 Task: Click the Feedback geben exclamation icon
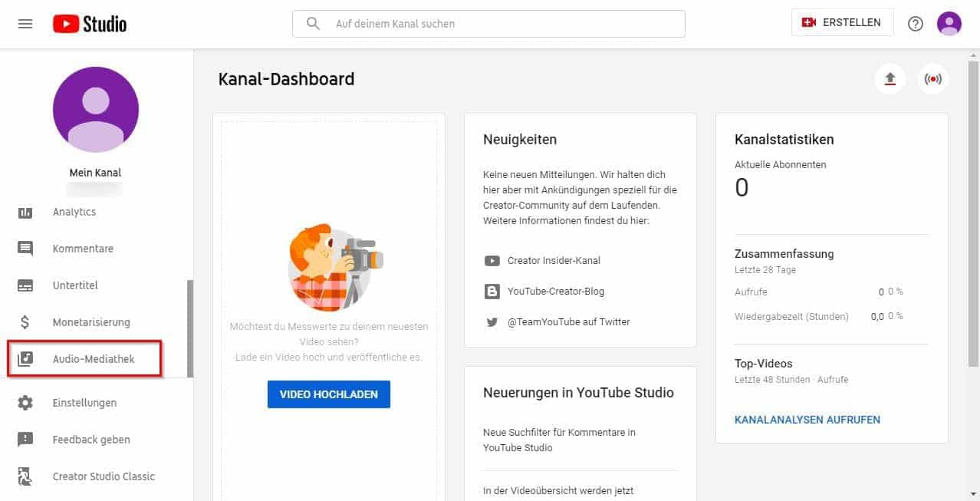click(x=25, y=440)
